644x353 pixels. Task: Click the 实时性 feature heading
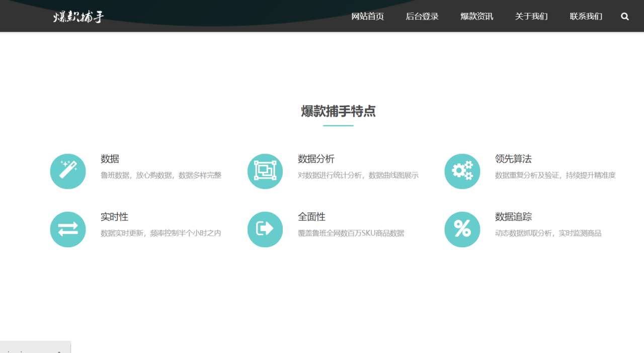coord(114,217)
